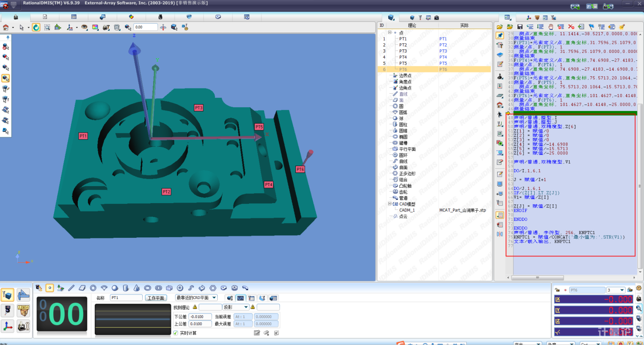Click the hand stop icon
This screenshot has height=345, width=644.
click(551, 27)
